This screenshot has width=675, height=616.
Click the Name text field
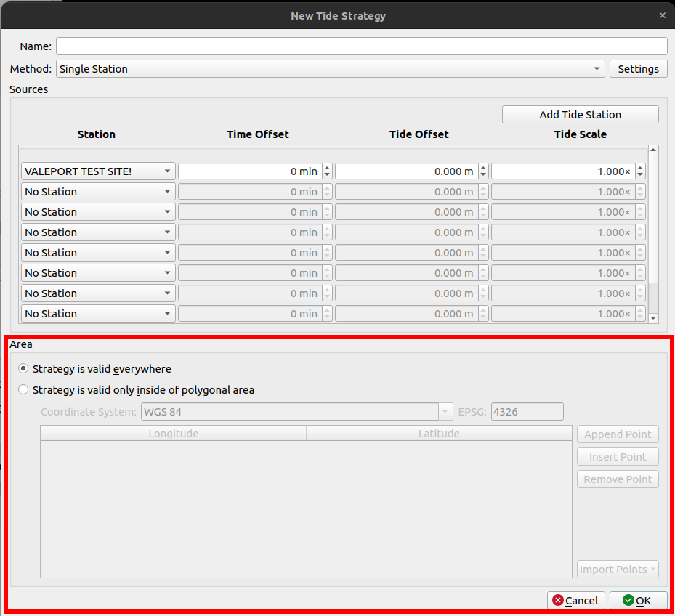coord(361,46)
